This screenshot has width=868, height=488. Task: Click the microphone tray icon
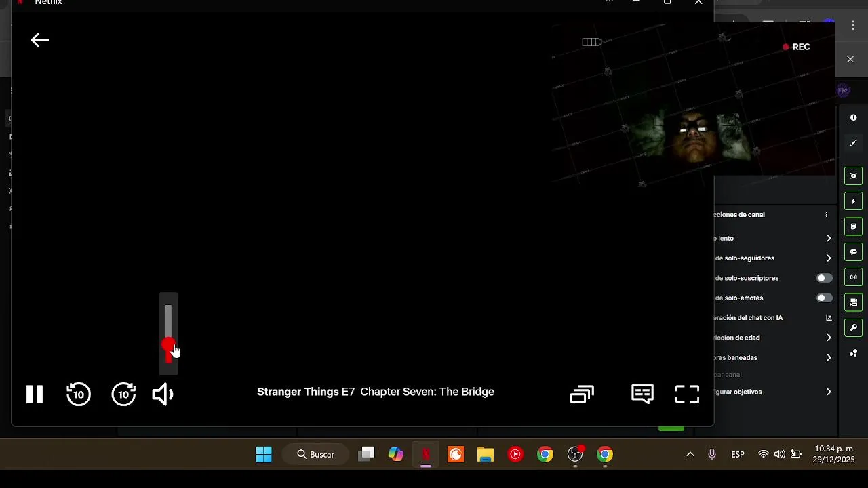click(712, 454)
